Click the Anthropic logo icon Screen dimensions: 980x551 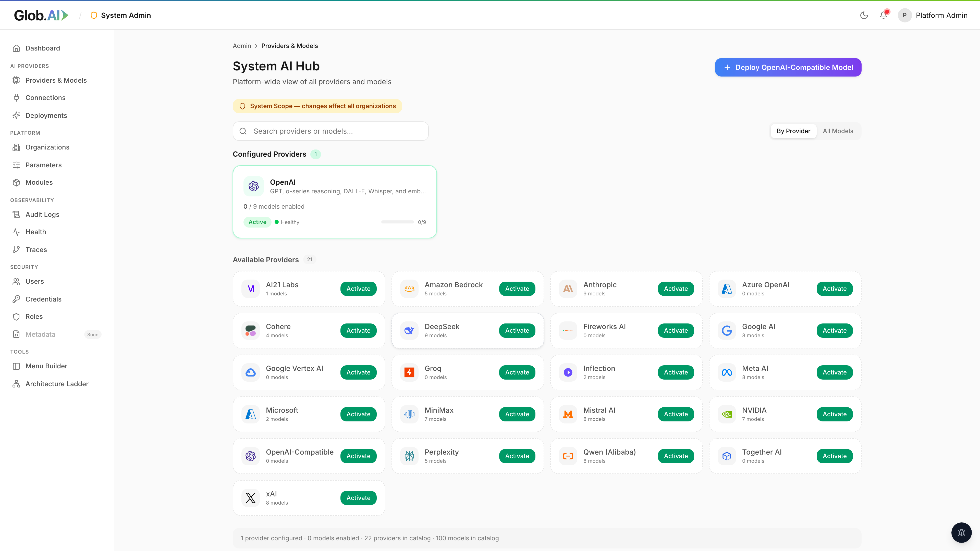[x=568, y=289]
